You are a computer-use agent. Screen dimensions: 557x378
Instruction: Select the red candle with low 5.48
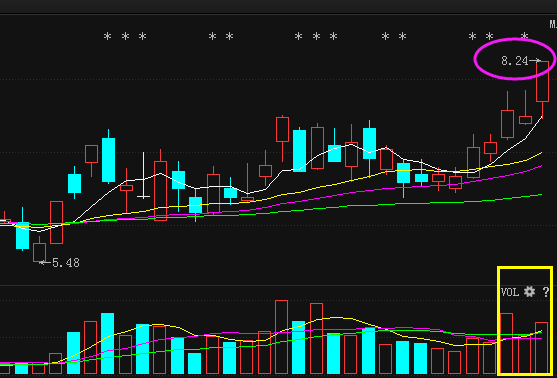pyautogui.click(x=39, y=249)
